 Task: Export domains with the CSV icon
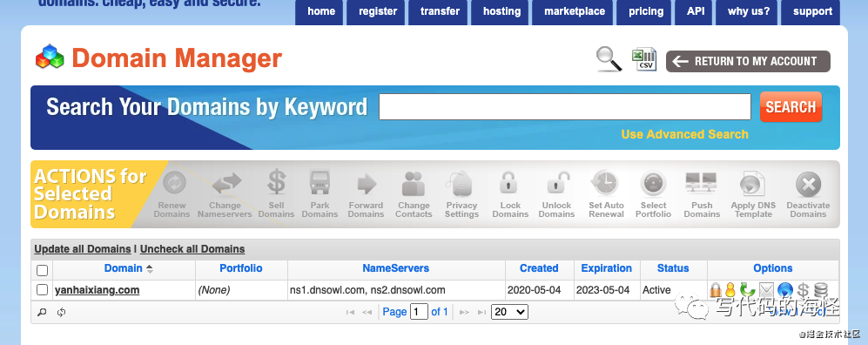[644, 59]
